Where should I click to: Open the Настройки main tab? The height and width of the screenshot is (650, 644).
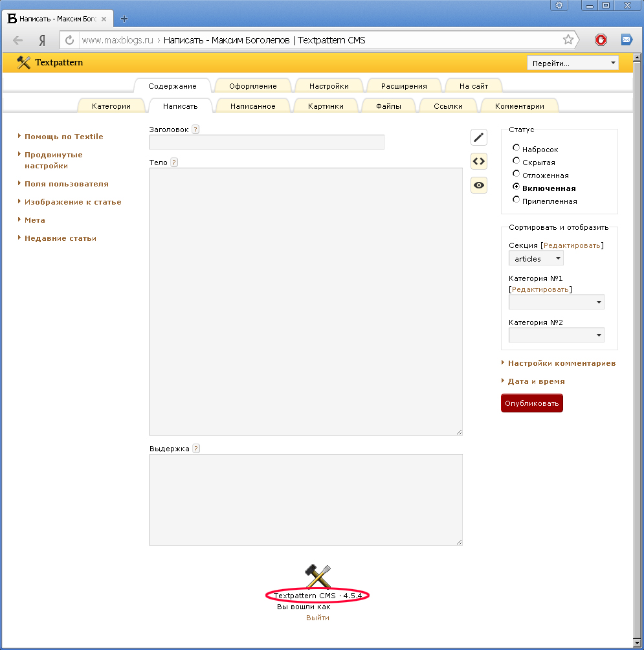tap(329, 86)
